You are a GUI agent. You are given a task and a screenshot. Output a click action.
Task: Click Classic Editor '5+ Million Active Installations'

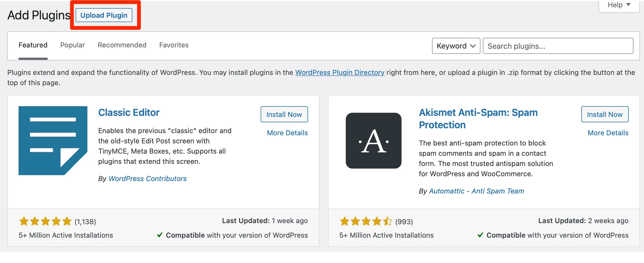(x=66, y=235)
